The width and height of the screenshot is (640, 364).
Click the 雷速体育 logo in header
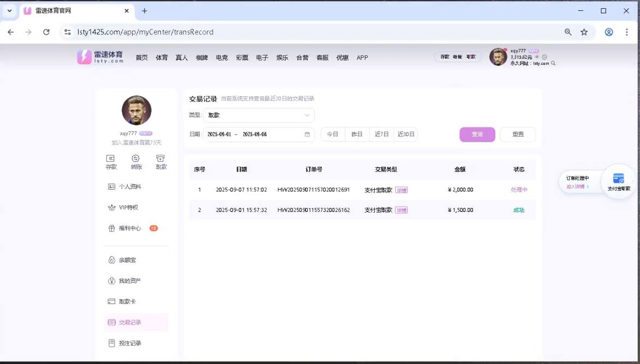tap(100, 57)
